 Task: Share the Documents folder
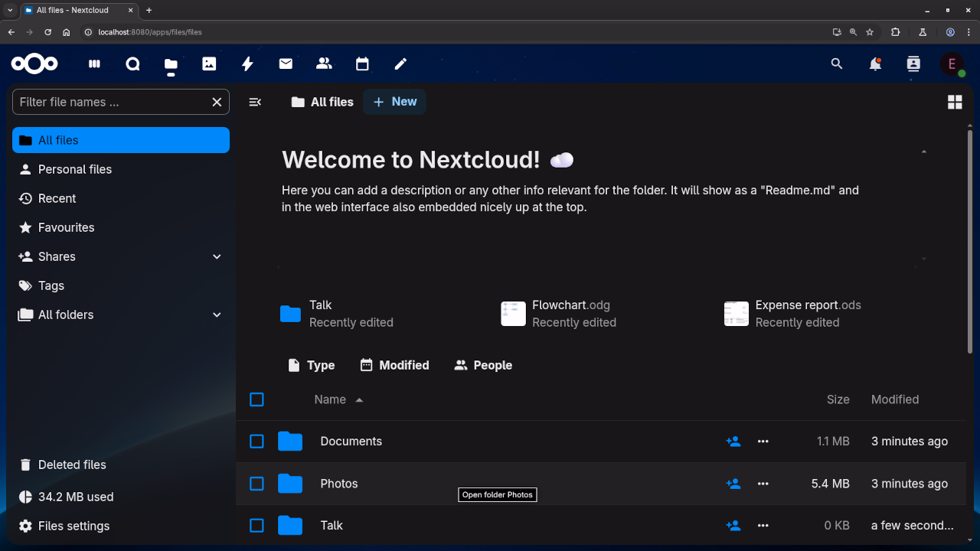(x=733, y=442)
